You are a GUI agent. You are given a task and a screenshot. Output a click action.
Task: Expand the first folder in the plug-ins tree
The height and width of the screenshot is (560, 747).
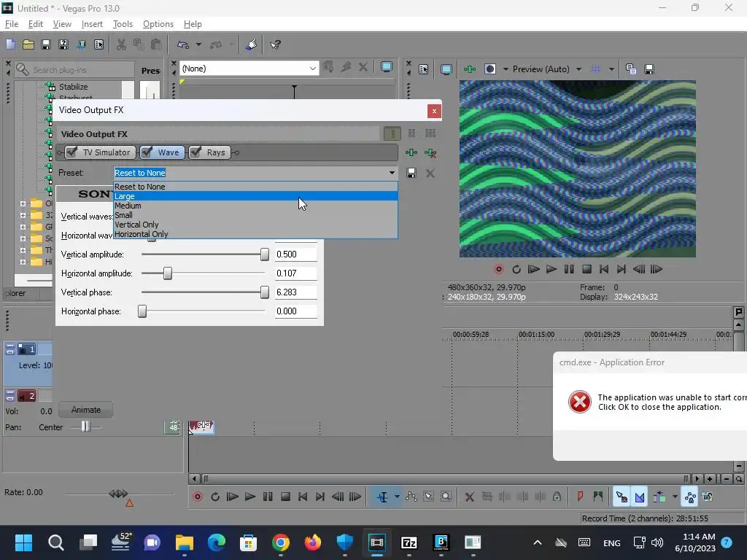[23, 203]
